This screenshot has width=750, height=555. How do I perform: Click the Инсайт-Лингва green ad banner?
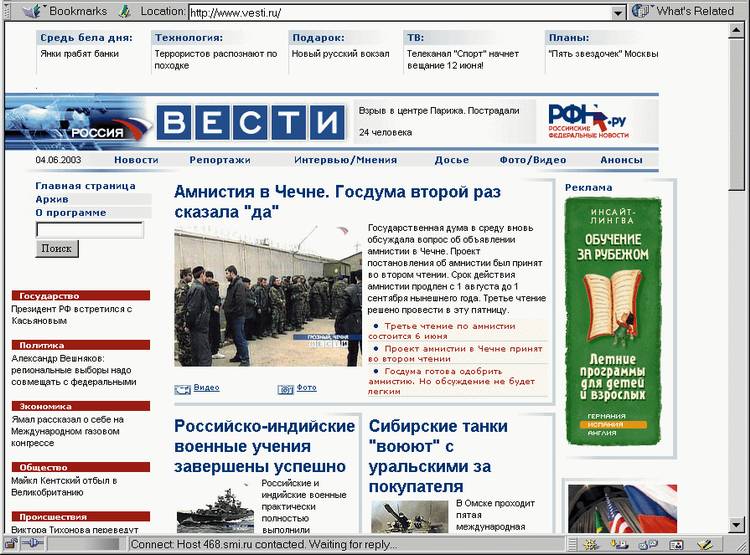[613, 322]
